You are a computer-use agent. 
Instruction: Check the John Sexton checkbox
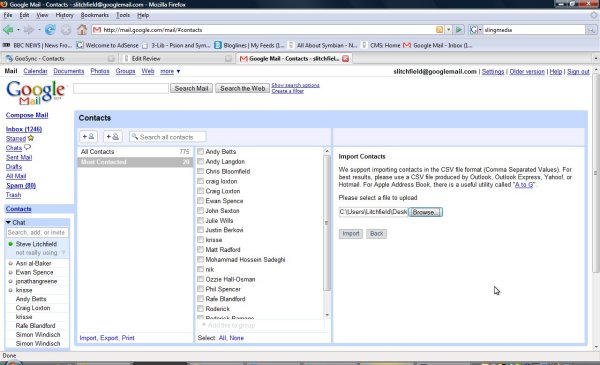(200, 210)
